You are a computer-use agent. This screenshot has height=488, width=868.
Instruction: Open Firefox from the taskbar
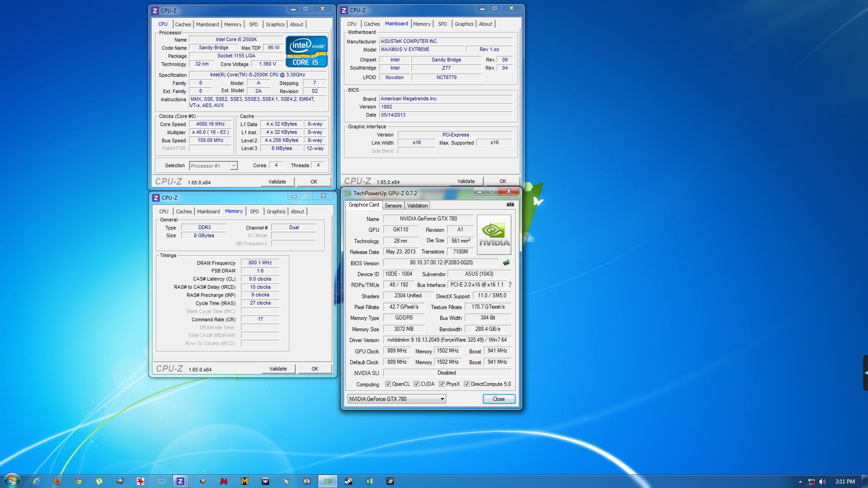57,481
